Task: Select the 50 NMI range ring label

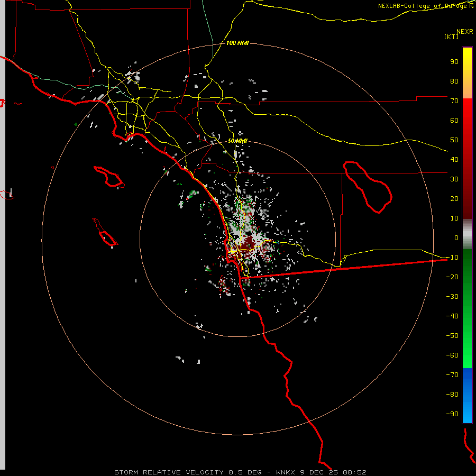Action: click(237, 141)
